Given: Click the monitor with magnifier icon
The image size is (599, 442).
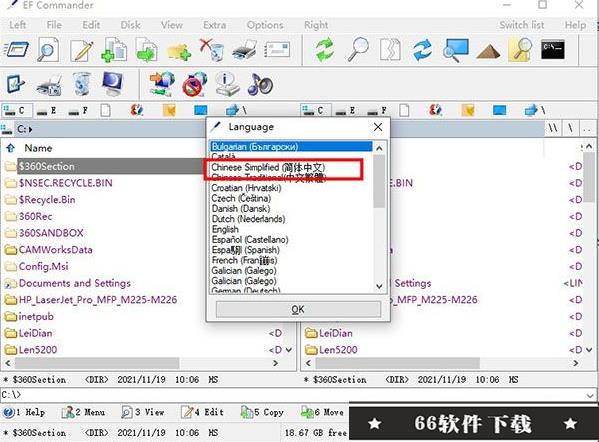Looking at the screenshot, I should [x=455, y=50].
